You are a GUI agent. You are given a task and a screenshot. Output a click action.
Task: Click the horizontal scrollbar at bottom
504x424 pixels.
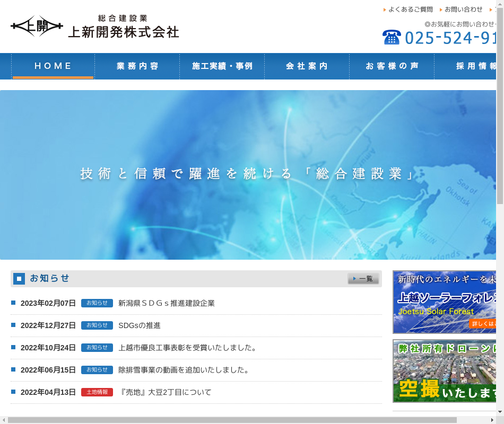pos(239,420)
